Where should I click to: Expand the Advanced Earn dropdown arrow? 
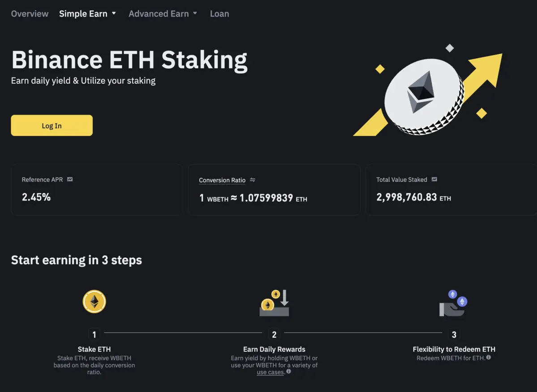pyautogui.click(x=195, y=13)
